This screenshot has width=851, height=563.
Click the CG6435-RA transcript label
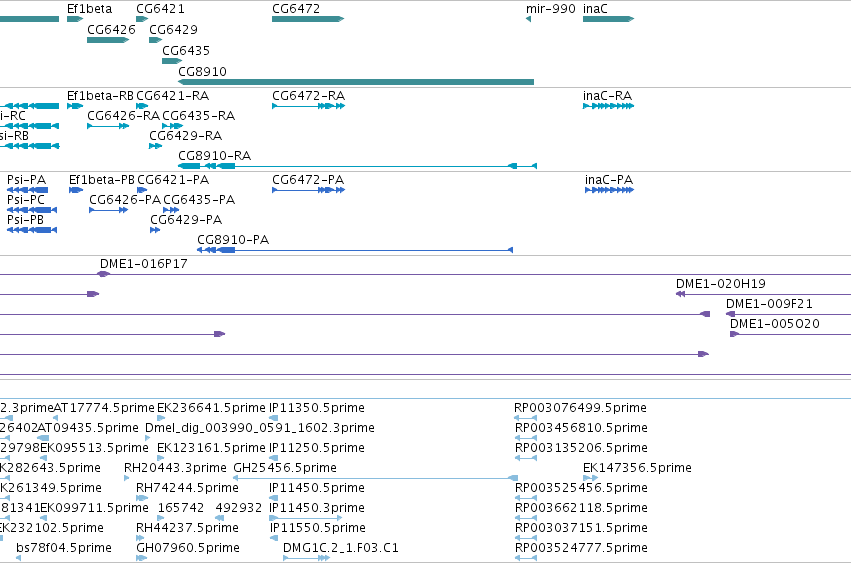point(199,116)
